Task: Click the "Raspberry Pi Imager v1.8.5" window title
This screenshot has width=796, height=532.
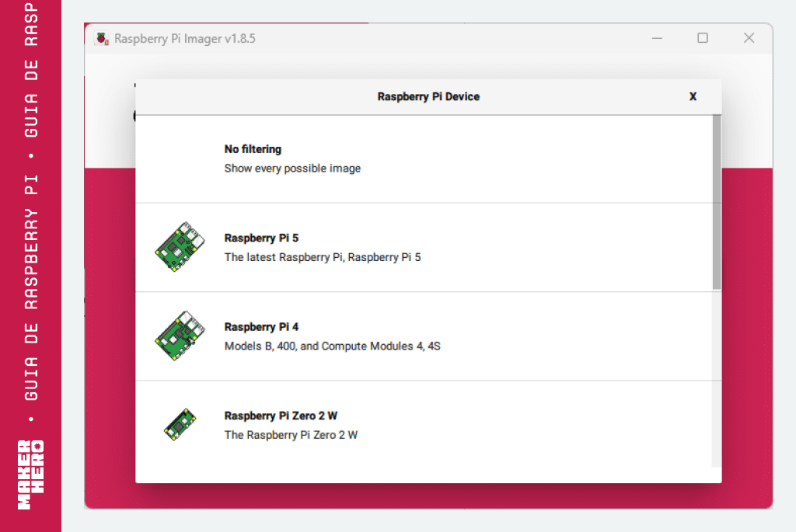Action: point(185,39)
